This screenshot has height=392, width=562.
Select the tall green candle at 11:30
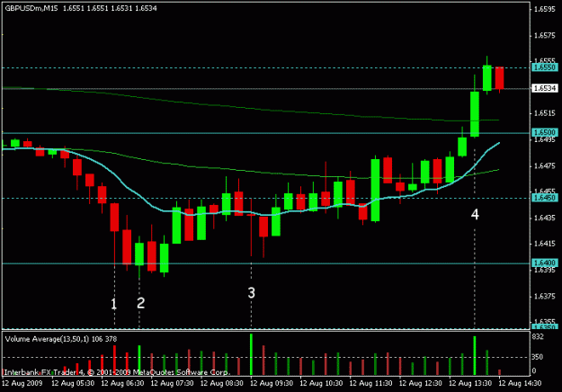(375, 191)
